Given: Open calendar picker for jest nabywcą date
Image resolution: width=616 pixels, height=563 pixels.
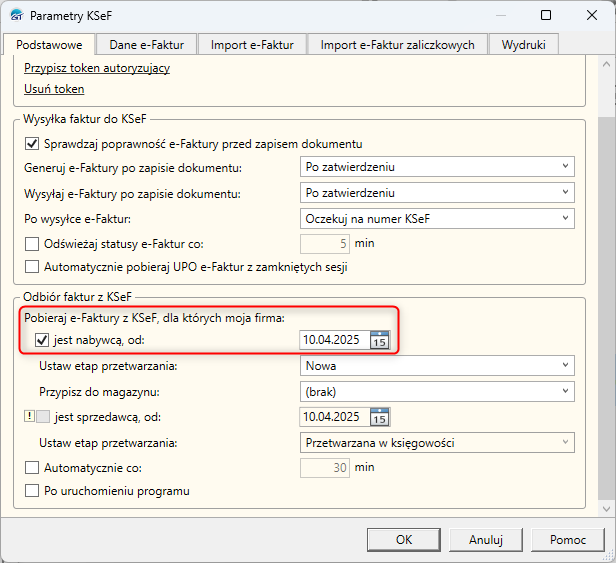Looking at the screenshot, I should point(379,340).
